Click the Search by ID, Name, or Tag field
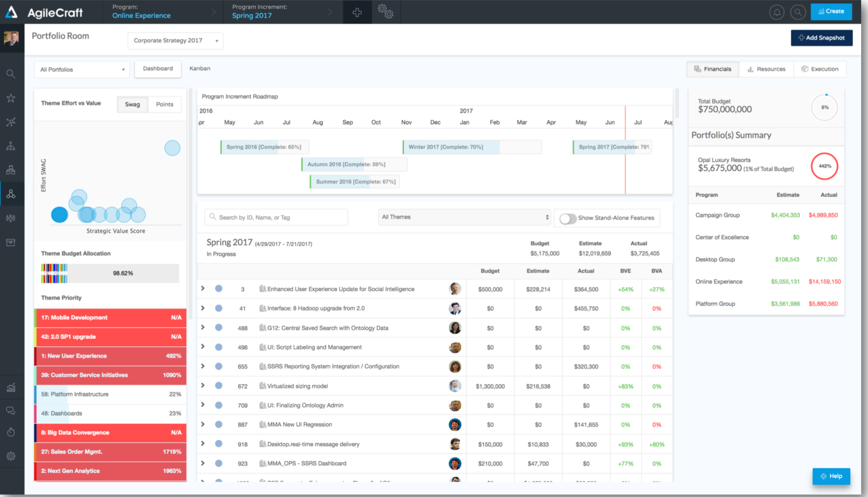868x497 pixels. pos(276,218)
